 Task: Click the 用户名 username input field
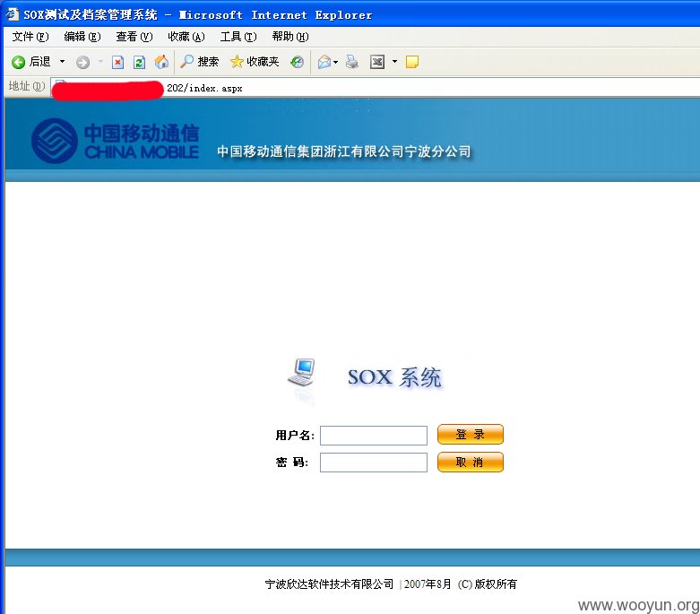pyautogui.click(x=374, y=436)
